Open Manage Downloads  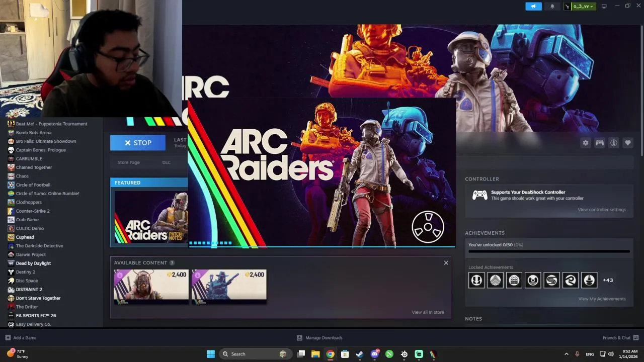pyautogui.click(x=319, y=338)
